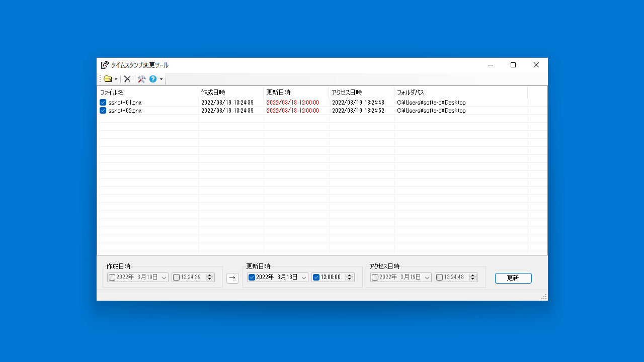Open the 更新日時 date picker dropdown
This screenshot has height=362, width=644.
[304, 278]
